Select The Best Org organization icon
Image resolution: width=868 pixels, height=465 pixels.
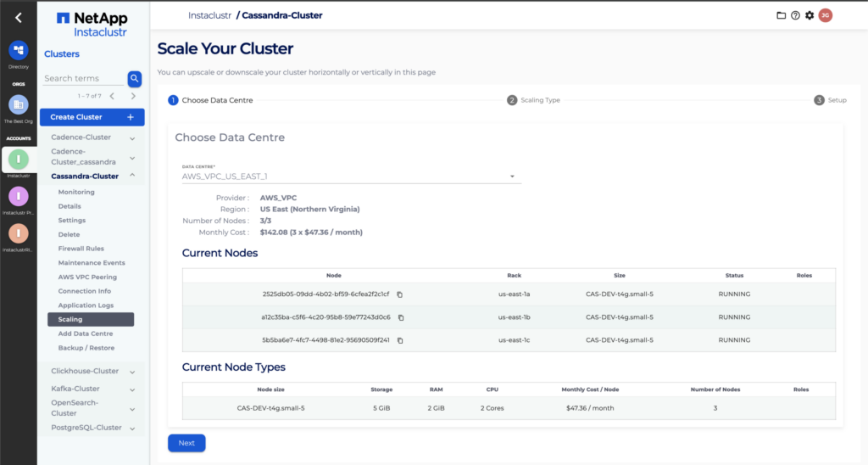(x=18, y=105)
